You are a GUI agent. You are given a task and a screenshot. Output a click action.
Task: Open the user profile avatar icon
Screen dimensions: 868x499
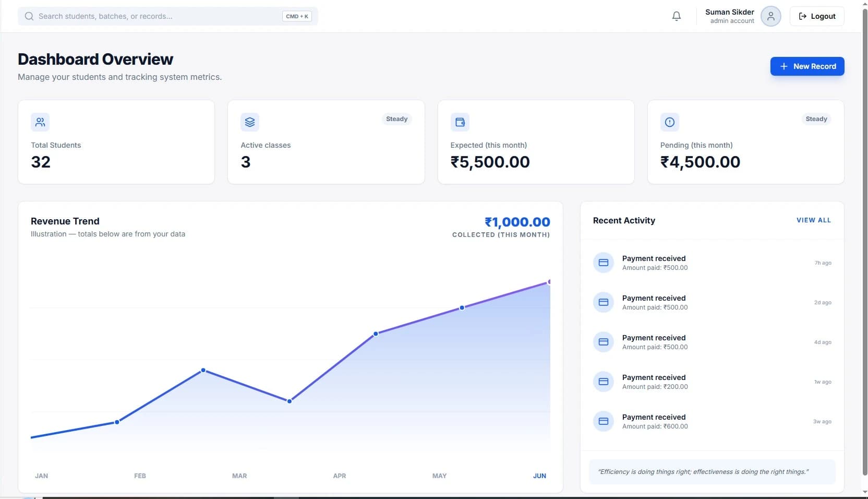pos(771,16)
